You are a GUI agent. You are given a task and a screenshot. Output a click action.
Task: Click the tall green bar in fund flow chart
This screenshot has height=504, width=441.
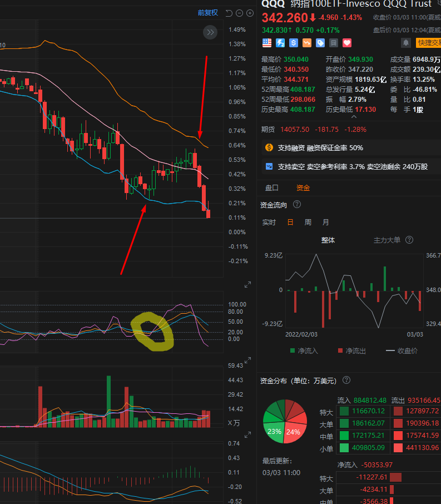(385, 279)
